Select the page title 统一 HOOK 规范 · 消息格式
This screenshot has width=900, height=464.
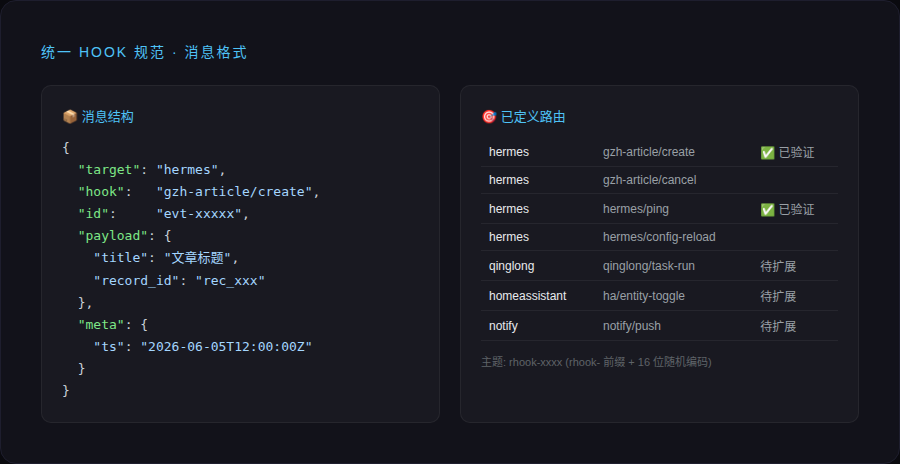pos(144,53)
